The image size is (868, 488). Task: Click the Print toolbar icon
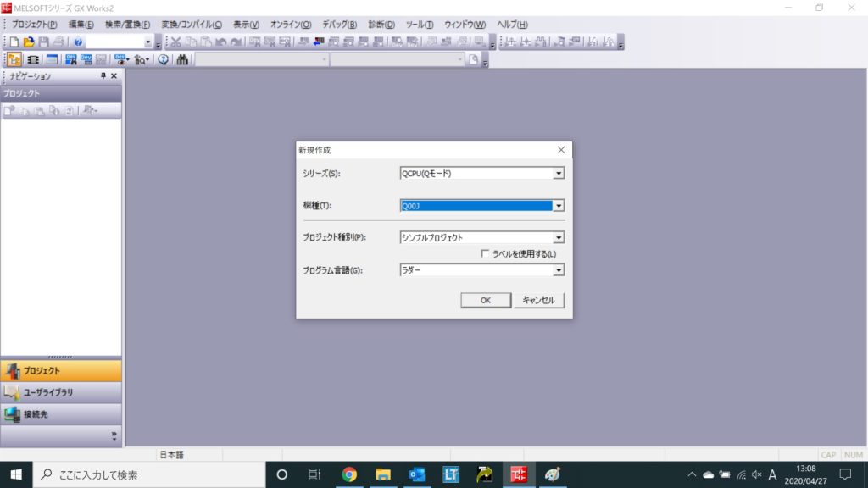58,42
